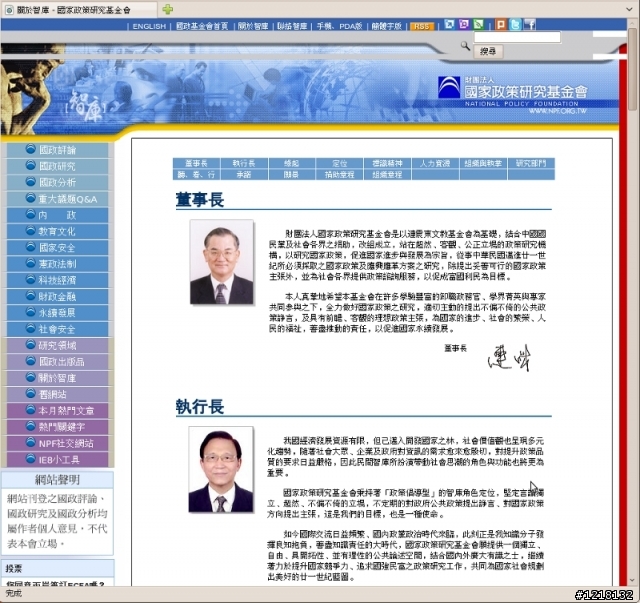Switch to 手機、PDA版 mobile version
The image size is (640, 603).
coord(339,26)
